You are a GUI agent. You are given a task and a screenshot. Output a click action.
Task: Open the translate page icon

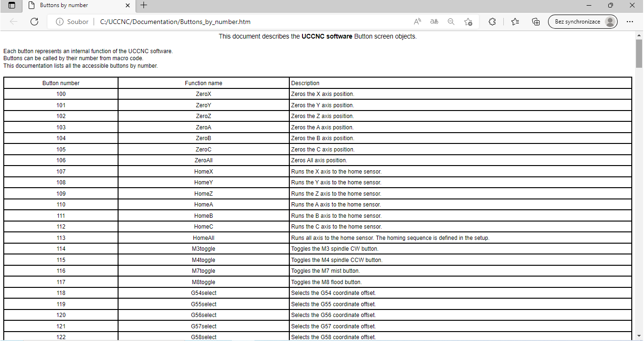434,22
